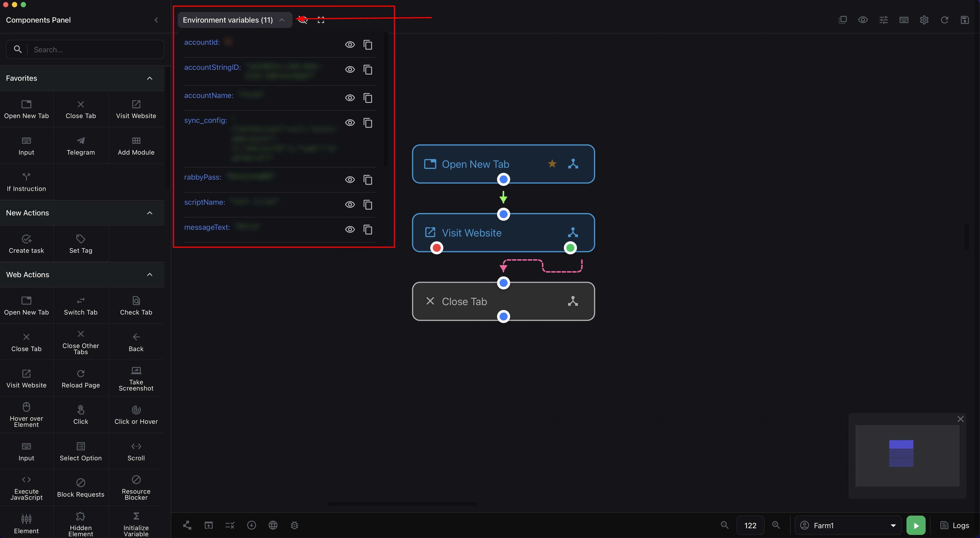Viewport: 980px width, 538px height.
Task: Copy the accountStringID value
Action: click(367, 70)
